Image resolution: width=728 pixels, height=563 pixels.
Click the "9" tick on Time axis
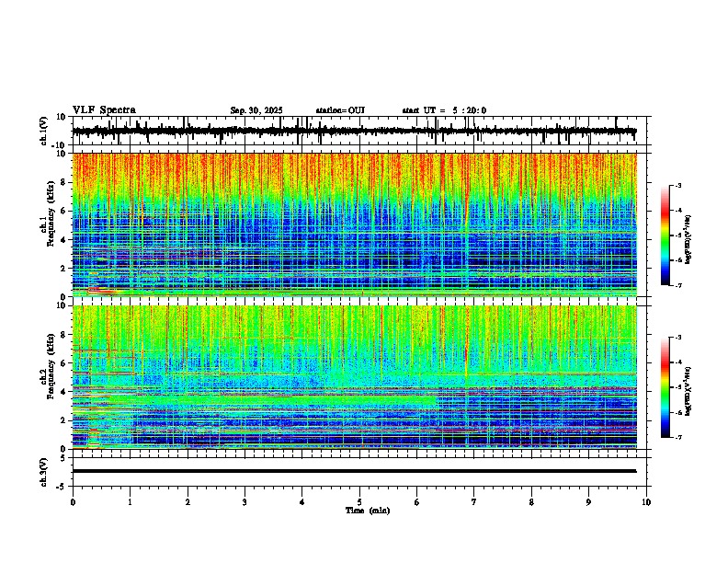tap(588, 502)
